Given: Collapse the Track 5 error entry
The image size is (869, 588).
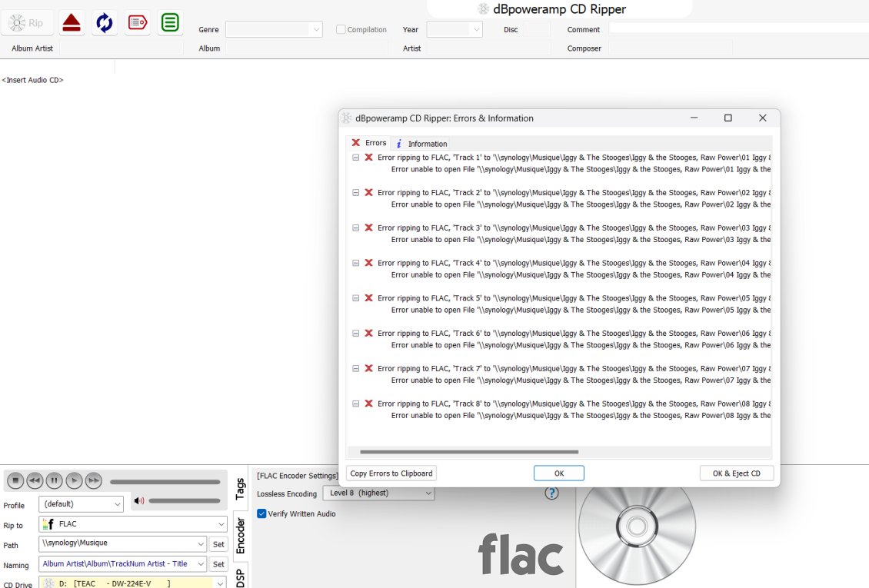Looking at the screenshot, I should coord(355,298).
